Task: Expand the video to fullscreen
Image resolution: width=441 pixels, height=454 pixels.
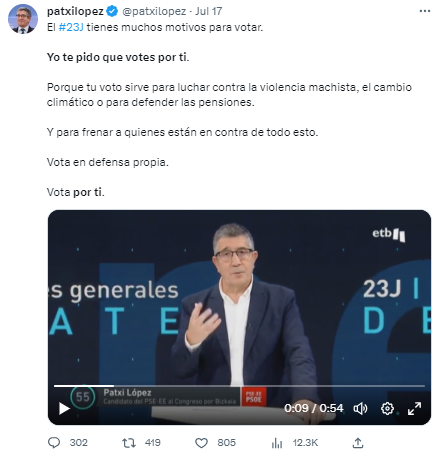Action: [414, 408]
